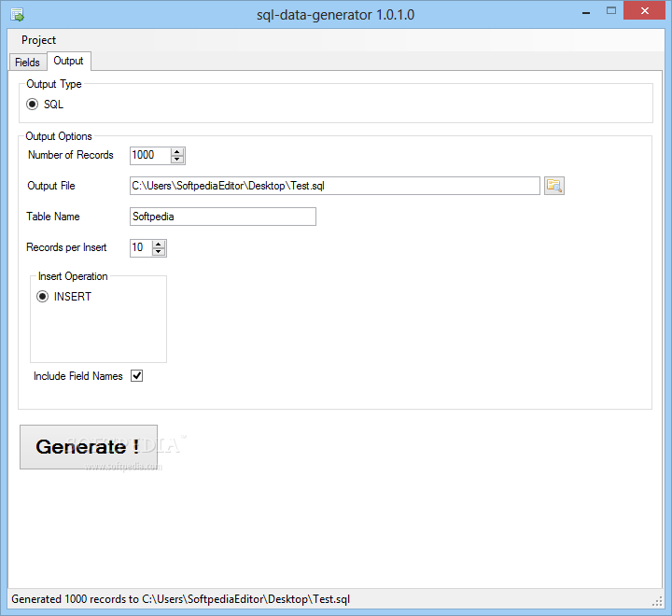The height and width of the screenshot is (616, 672).
Task: Decrease Number of Records with down arrow
Action: (x=177, y=160)
